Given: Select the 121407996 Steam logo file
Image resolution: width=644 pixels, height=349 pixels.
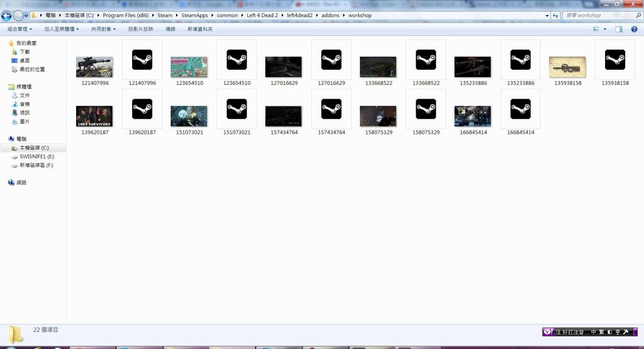Looking at the screenshot, I should pyautogui.click(x=142, y=60).
